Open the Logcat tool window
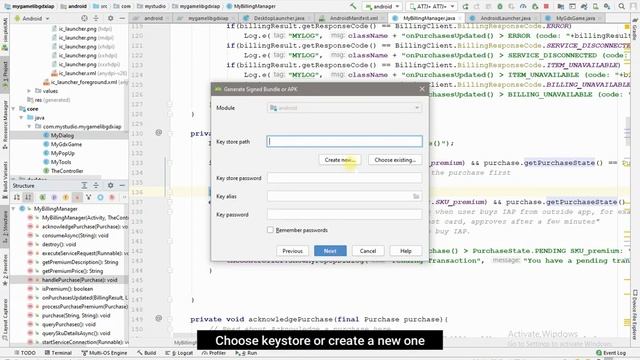Viewport: 640px width, 360px height. pos(179,353)
